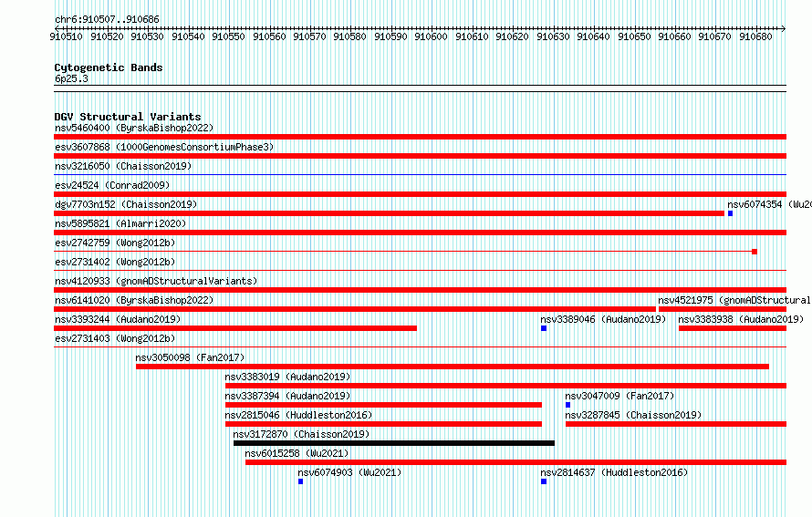Viewport: 812px width, 517px height.
Task: Click ruler tick labeled 910550
Action: [x=228, y=36]
